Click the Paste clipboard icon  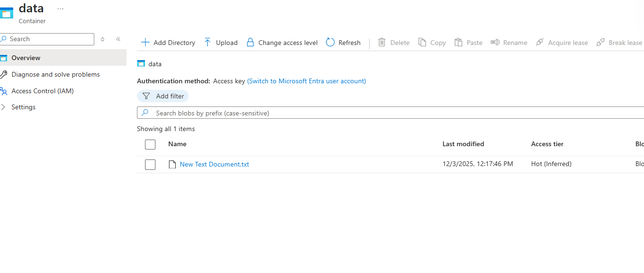click(x=458, y=43)
